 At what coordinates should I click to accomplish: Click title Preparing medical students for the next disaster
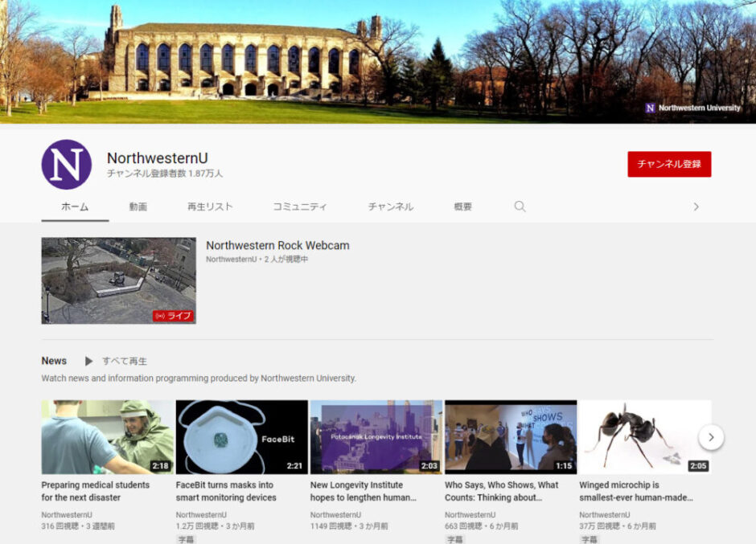coord(96,491)
